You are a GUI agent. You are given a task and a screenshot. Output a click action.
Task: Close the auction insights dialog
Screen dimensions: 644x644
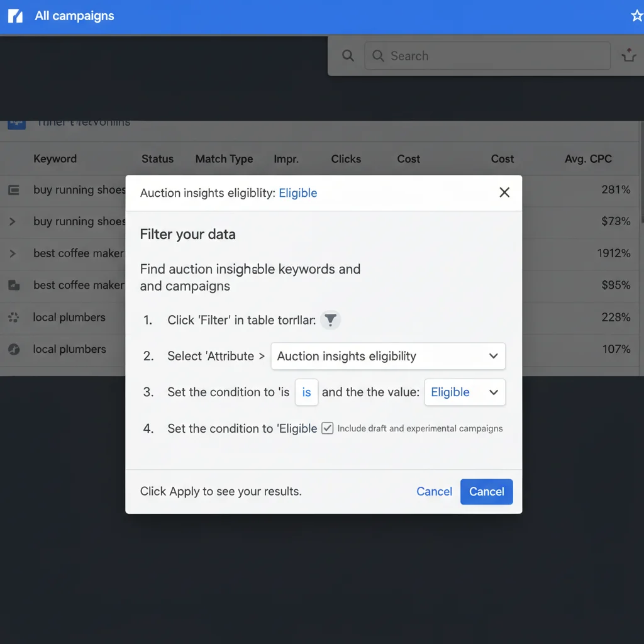[x=504, y=192]
